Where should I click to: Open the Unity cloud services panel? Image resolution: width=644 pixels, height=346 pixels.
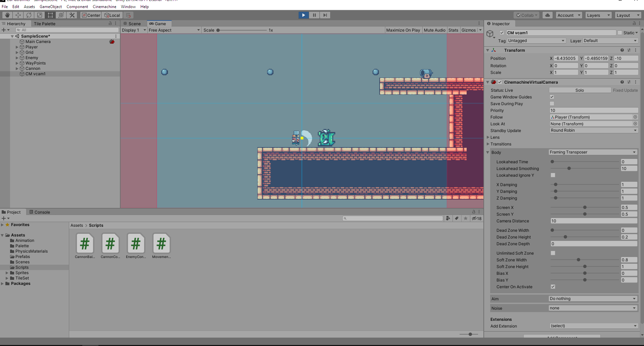(547, 15)
